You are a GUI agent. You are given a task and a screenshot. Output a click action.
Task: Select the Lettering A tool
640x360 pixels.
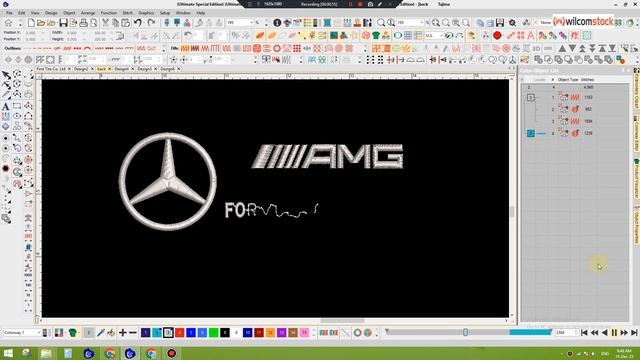pyautogui.click(x=6, y=107)
